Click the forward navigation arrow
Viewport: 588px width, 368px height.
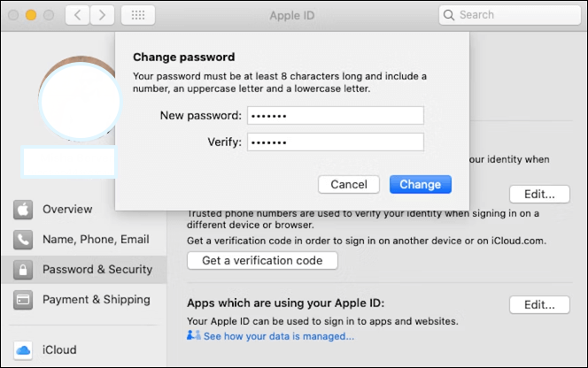pos(104,15)
